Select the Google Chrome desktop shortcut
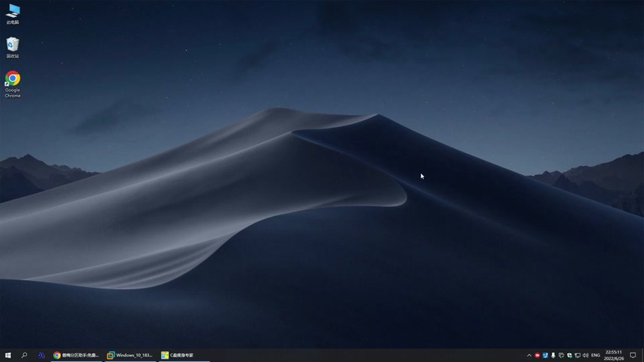Screen dimensions: 644x362 [13, 84]
